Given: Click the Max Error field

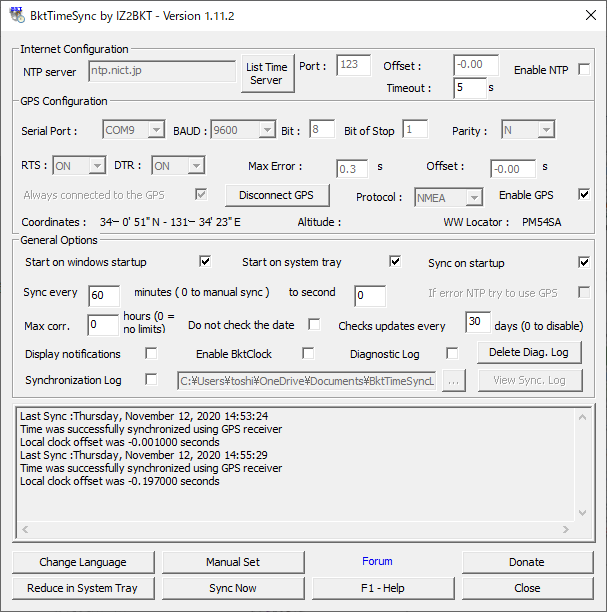Looking at the screenshot, I should (x=352, y=169).
